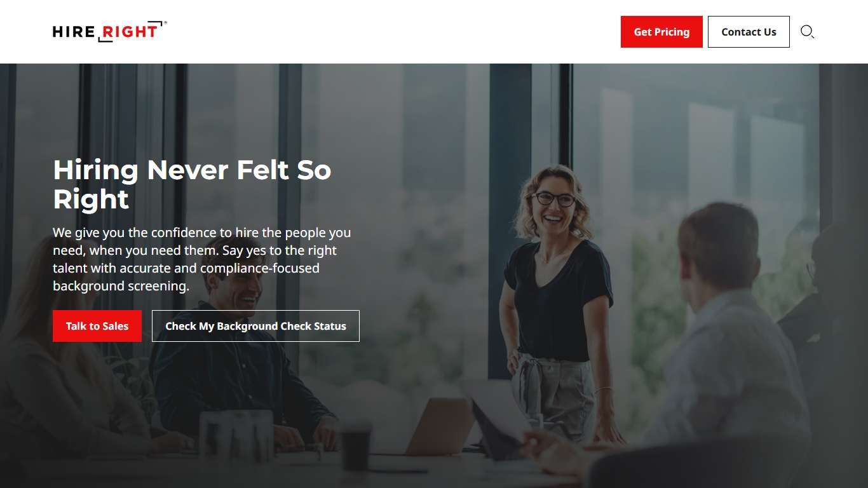868x488 pixels.
Task: Click the paragraph about background screening
Action: [202, 259]
